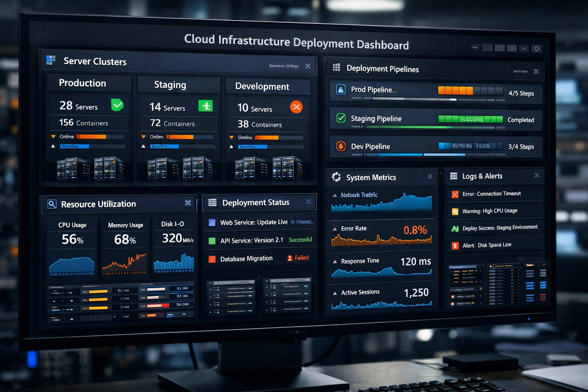Click the Connection Timeout error icon
The height and width of the screenshot is (392, 588).
click(455, 194)
